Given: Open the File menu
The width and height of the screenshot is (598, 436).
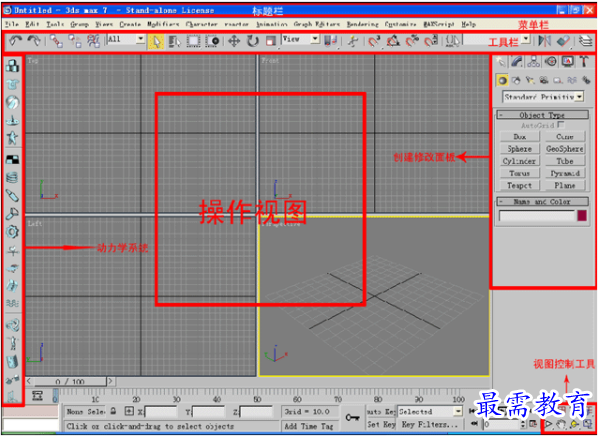Looking at the screenshot, I should [x=11, y=24].
